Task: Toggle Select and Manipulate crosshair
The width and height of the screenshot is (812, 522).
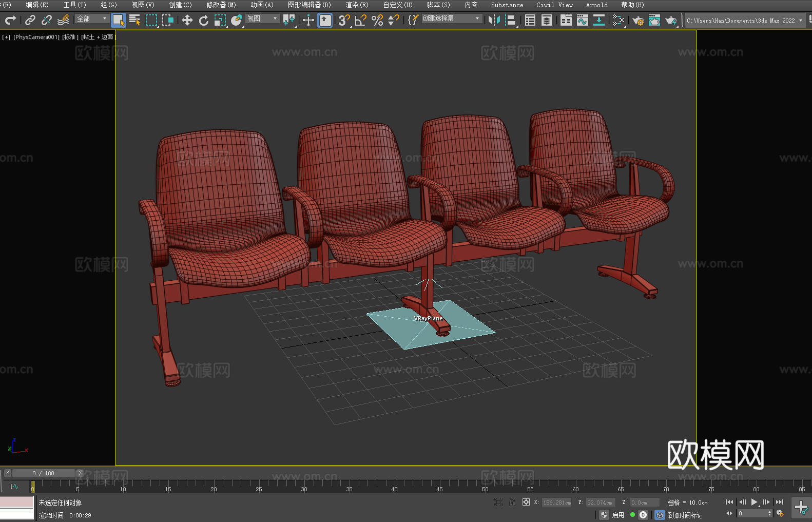Action: [x=308, y=20]
